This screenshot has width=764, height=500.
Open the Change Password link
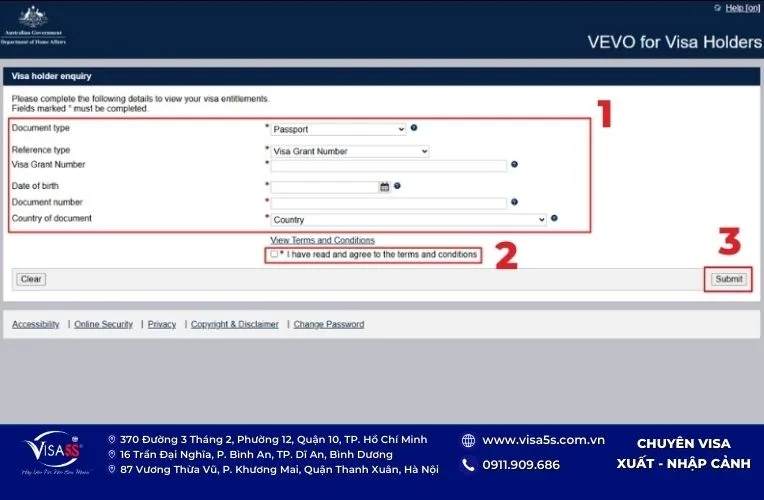pyautogui.click(x=329, y=324)
